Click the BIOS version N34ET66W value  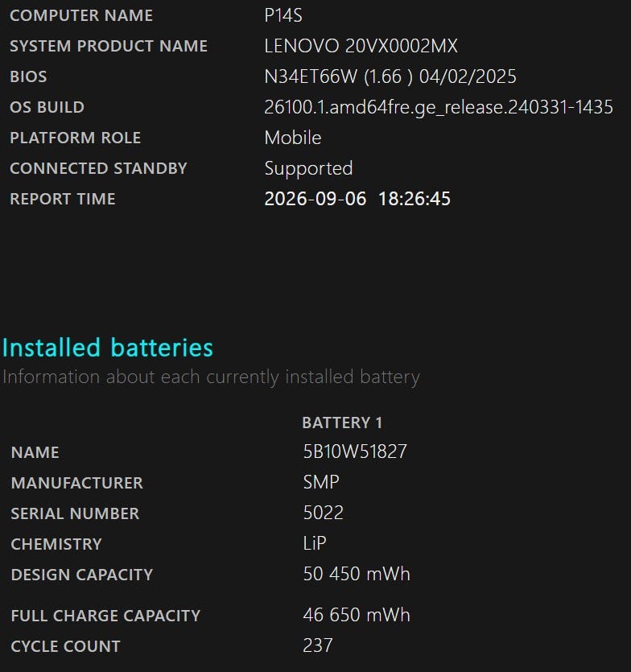coord(390,76)
